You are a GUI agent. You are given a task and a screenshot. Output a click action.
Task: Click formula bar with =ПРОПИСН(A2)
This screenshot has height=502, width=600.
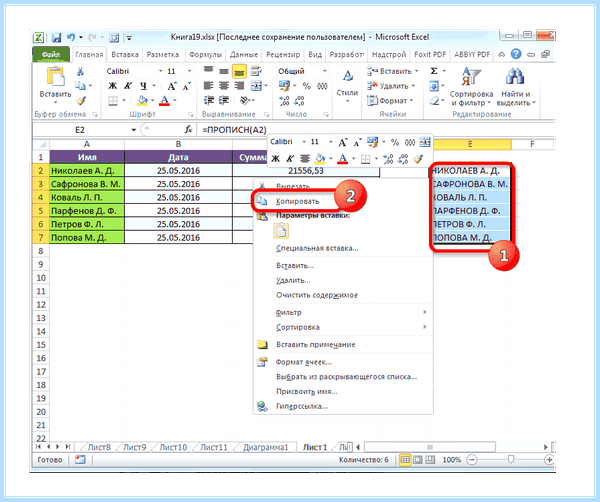click(x=375, y=130)
